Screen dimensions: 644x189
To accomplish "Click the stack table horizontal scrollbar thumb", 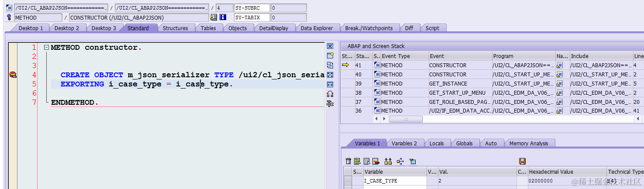I will coord(406,119).
